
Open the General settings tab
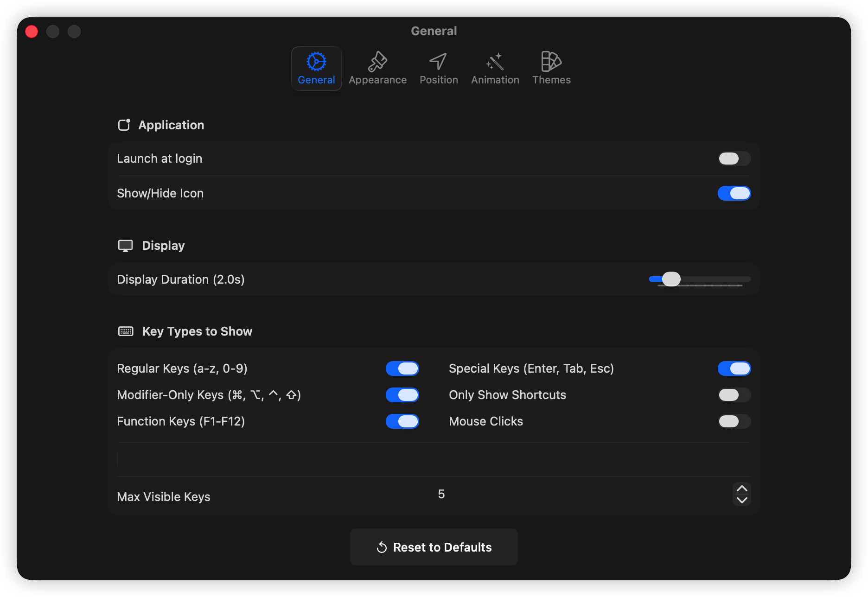(x=316, y=69)
